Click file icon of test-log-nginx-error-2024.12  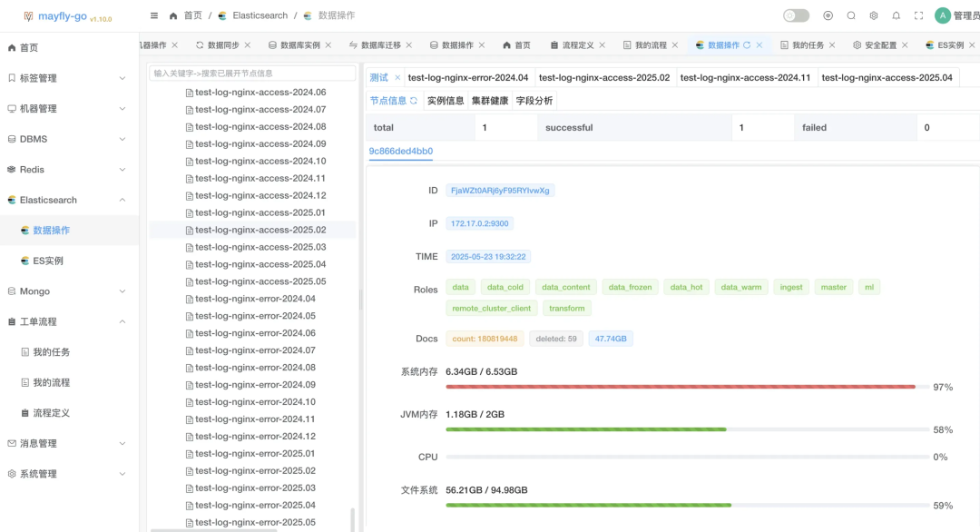coord(190,437)
